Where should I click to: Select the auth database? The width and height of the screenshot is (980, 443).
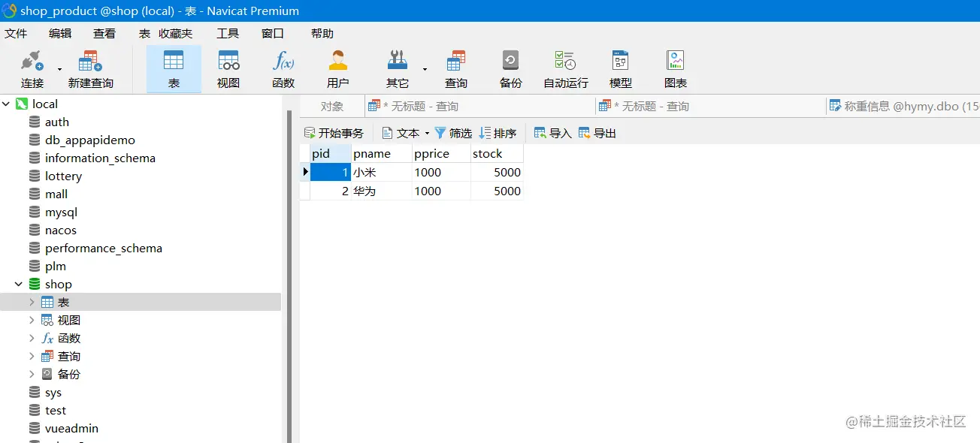(56, 122)
